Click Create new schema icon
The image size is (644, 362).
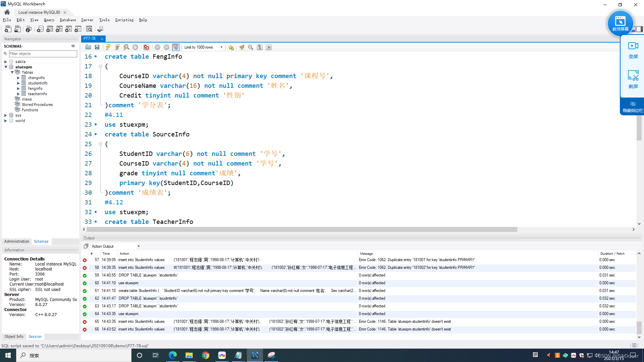pos(40,29)
